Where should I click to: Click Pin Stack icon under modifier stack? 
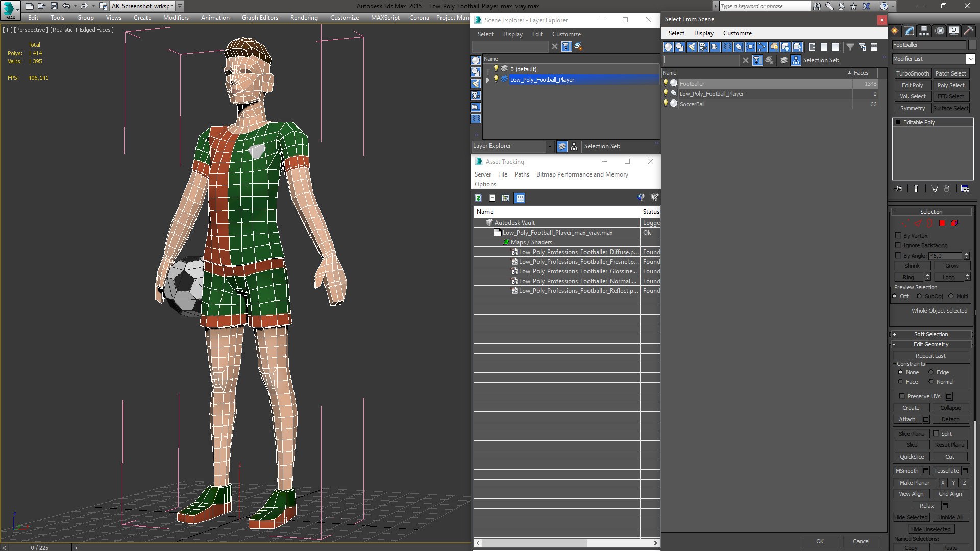899,189
